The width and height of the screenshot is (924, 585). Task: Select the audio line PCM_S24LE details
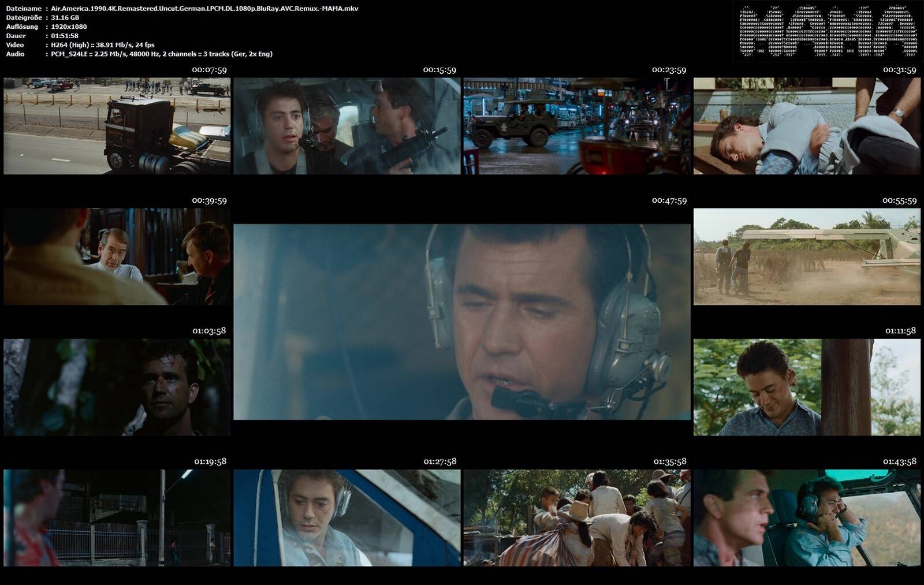point(162,54)
